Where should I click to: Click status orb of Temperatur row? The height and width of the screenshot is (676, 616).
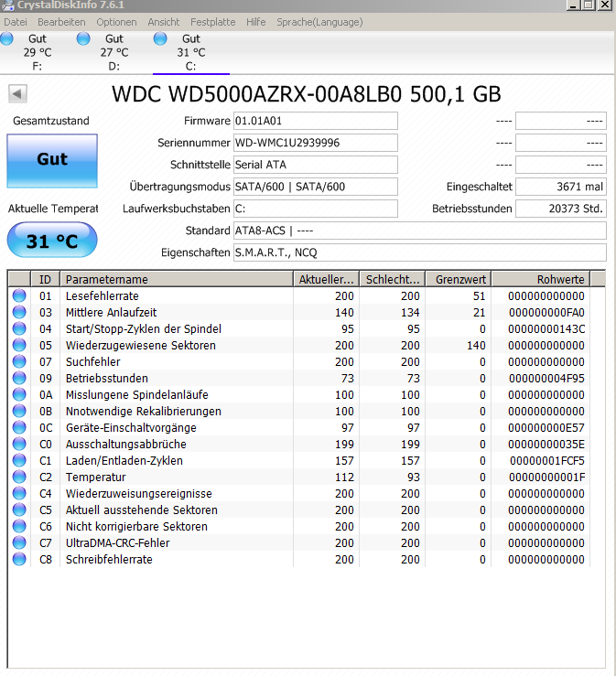[x=19, y=477]
